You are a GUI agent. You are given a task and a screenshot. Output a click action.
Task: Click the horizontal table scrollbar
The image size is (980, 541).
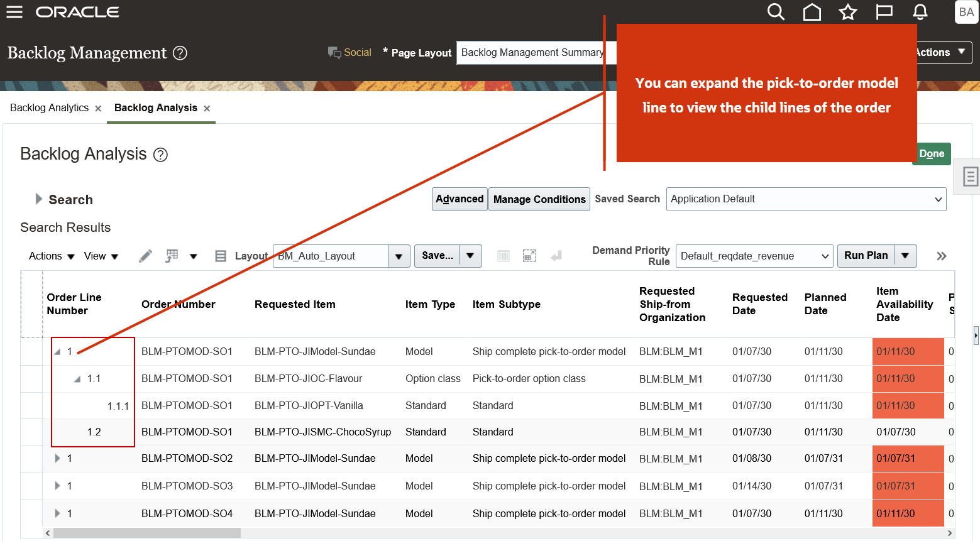[147, 533]
